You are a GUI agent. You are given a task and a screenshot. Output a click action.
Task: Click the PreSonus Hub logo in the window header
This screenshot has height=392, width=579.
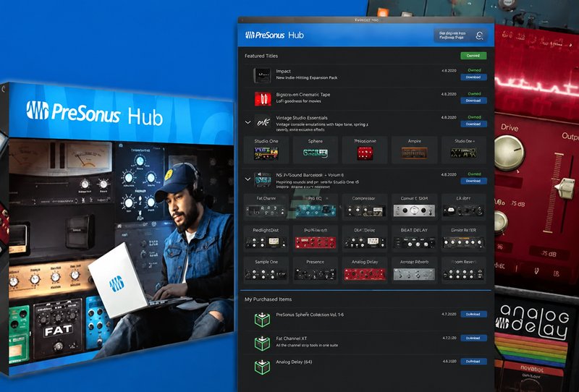[274, 35]
